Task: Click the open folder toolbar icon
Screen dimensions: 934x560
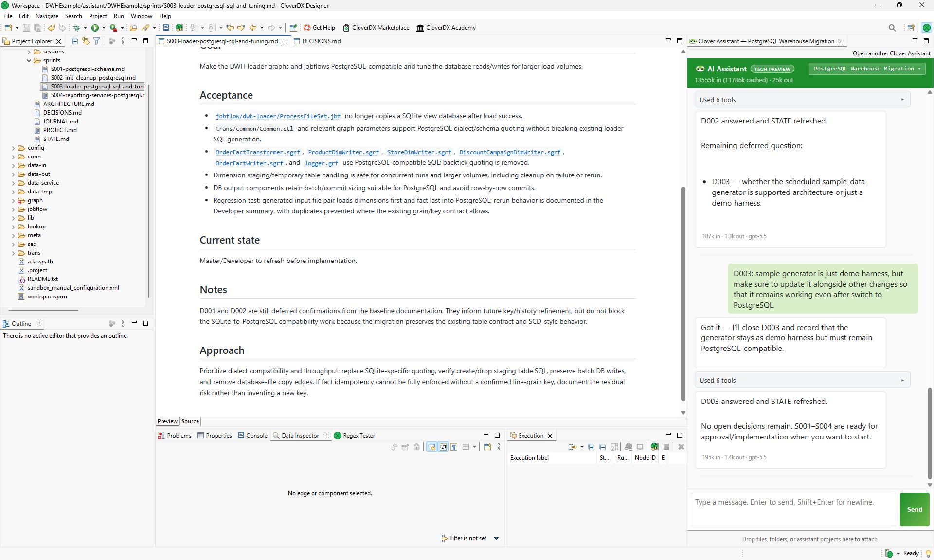Action: pyautogui.click(x=133, y=28)
